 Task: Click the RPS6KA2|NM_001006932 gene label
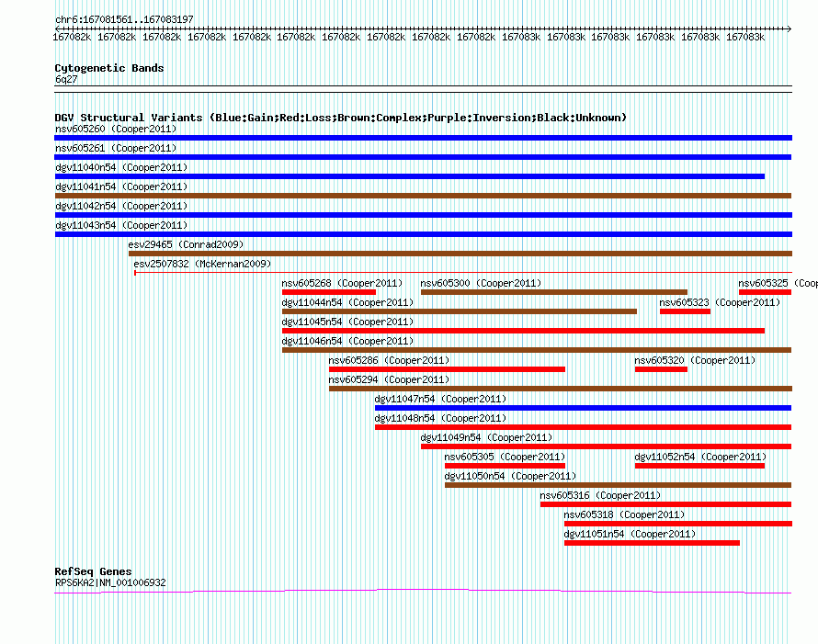pos(110,582)
